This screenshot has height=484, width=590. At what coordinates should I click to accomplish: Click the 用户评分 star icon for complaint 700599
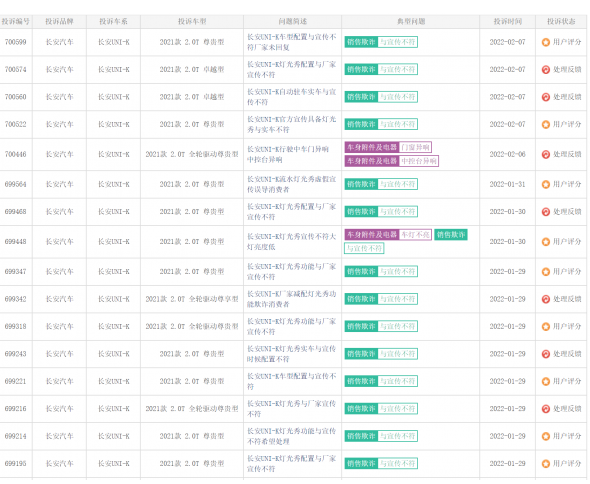pyautogui.click(x=546, y=42)
